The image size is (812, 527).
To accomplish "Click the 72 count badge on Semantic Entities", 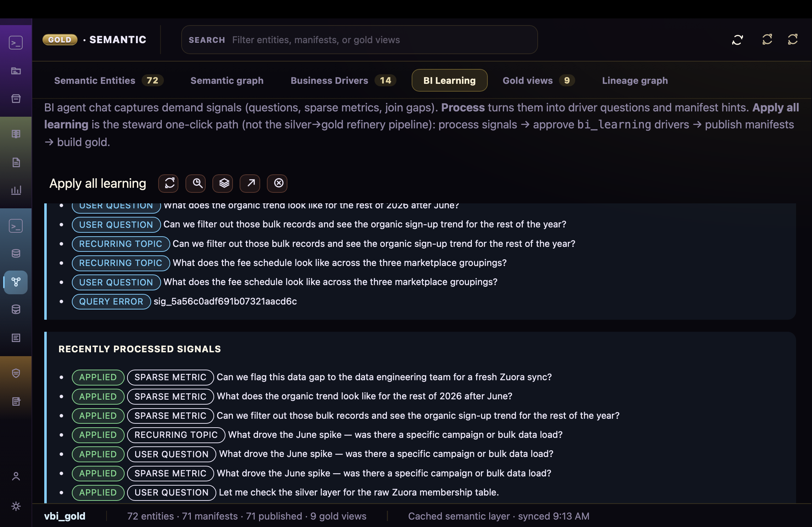I will point(153,80).
